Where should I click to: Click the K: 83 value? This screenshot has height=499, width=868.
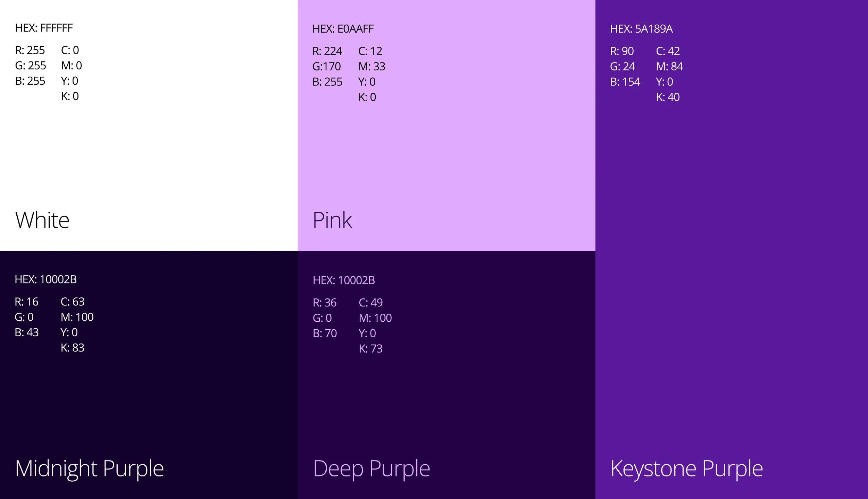(x=72, y=348)
